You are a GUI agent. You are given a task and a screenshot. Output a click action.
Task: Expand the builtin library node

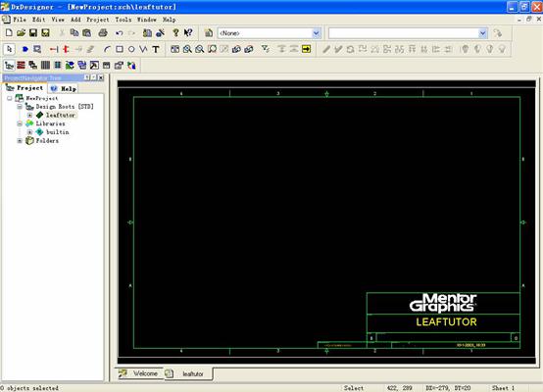[x=29, y=132]
